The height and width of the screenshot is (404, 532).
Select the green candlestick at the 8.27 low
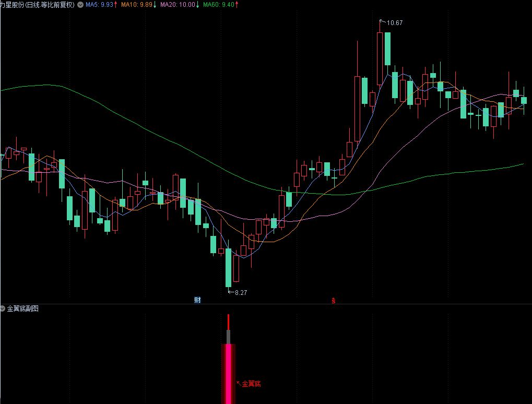[228, 267]
